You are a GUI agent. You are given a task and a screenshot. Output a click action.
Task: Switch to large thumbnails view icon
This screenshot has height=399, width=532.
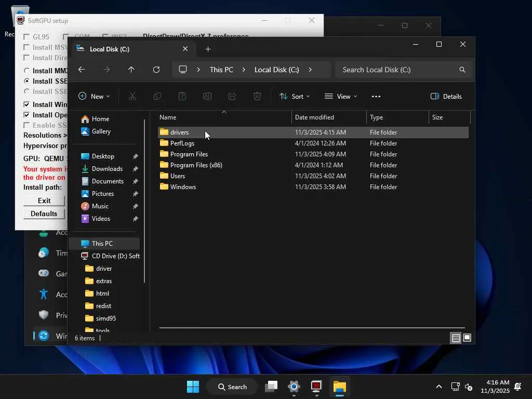[467, 338]
